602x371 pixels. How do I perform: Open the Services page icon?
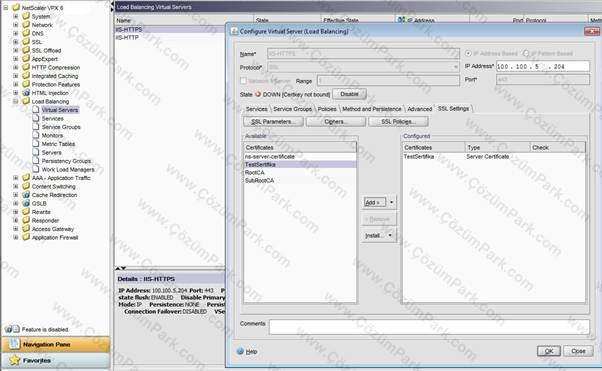(36, 118)
